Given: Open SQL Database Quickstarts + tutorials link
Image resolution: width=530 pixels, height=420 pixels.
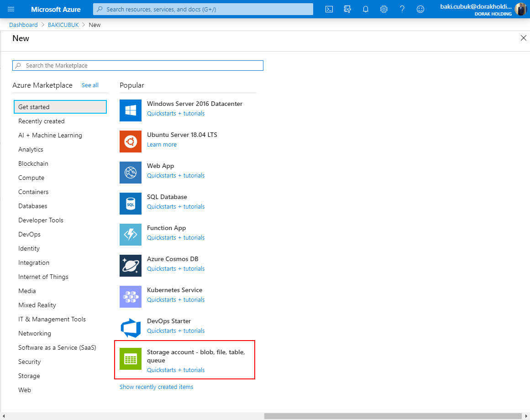Looking at the screenshot, I should pos(176,207).
